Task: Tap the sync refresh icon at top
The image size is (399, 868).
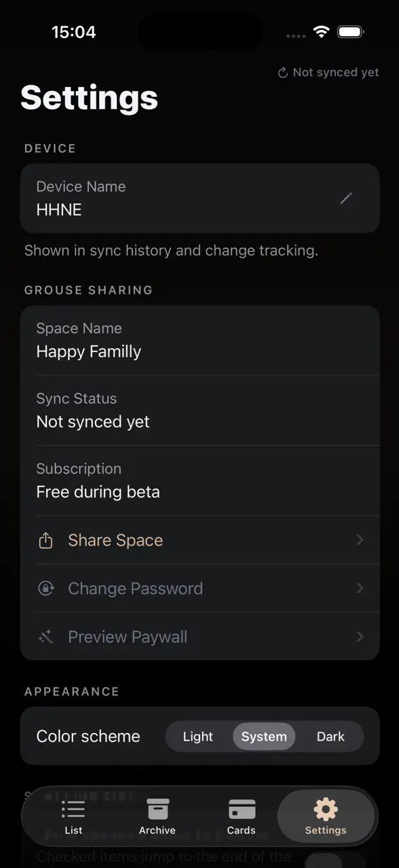Action: (283, 73)
